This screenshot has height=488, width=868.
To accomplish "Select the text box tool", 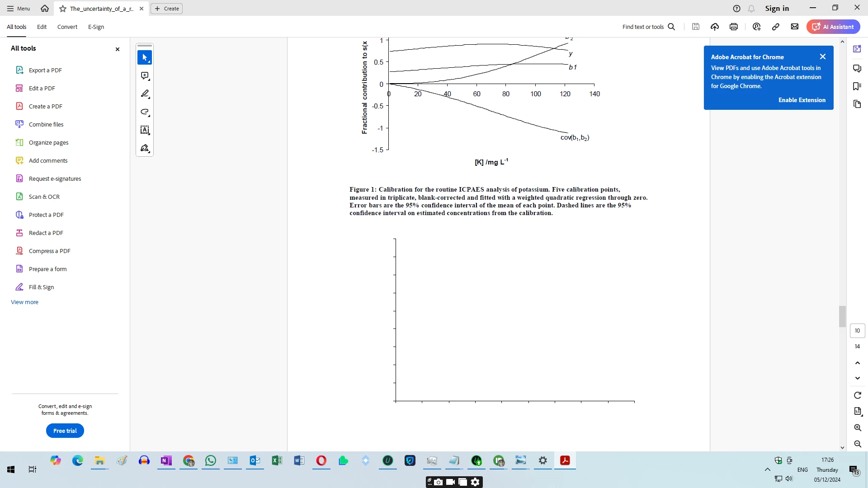I will coord(145,130).
